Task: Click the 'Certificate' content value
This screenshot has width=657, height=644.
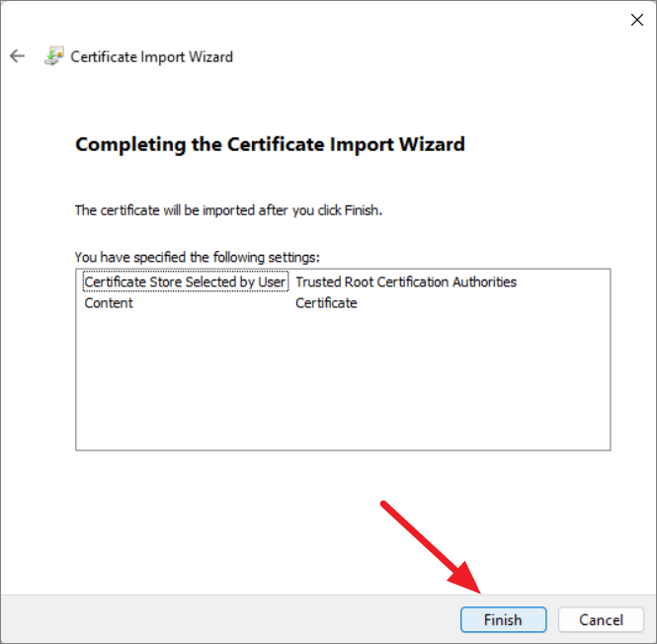Action: 326,303
